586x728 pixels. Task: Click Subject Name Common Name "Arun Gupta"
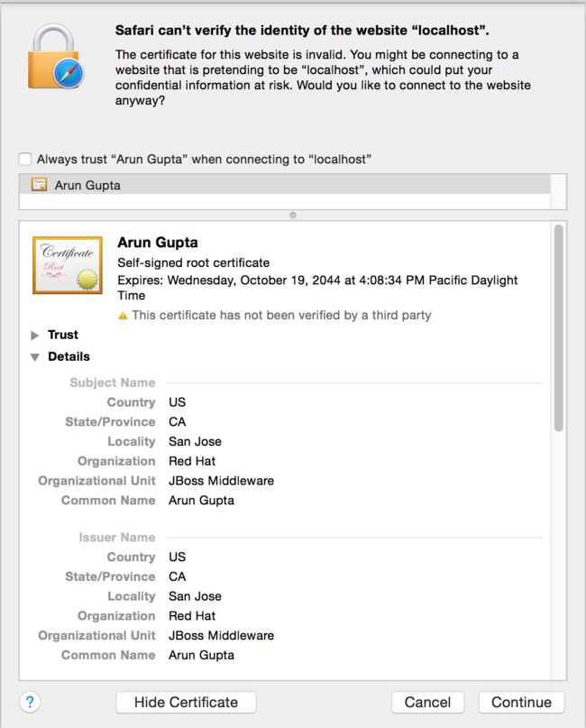point(201,501)
